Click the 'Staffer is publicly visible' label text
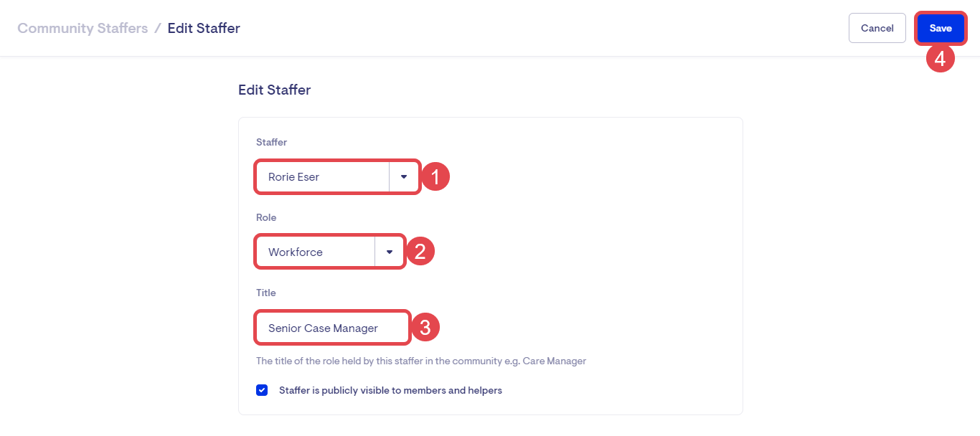 coord(390,391)
